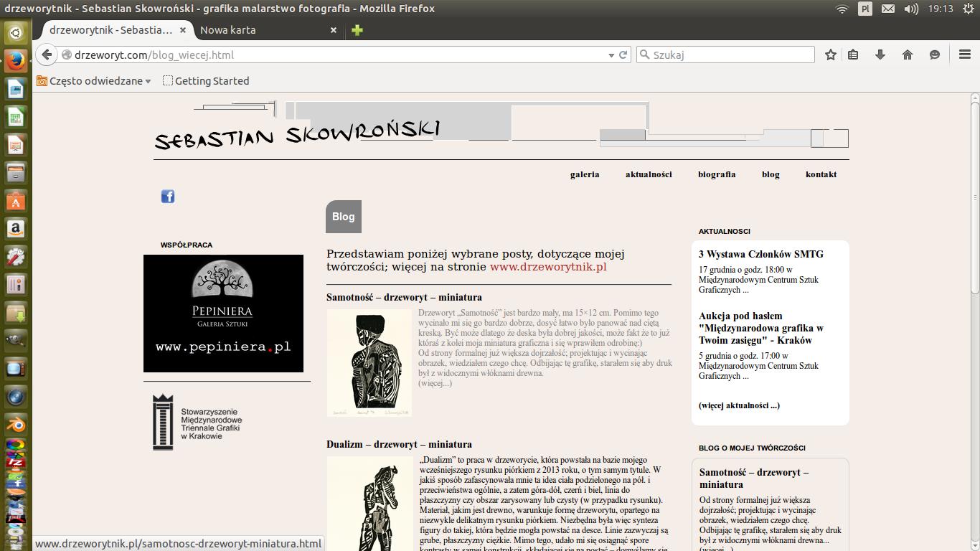
Task: Show your bookmarks list icon
Action: pos(853,55)
